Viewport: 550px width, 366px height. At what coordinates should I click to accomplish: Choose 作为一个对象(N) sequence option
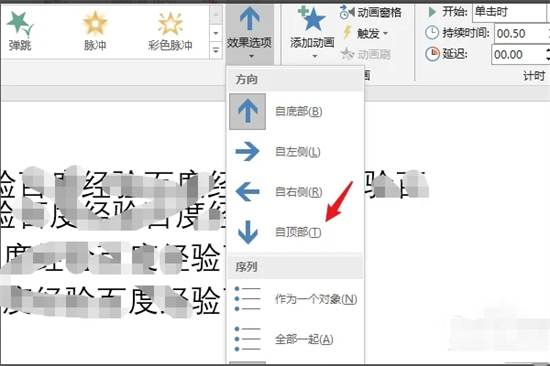point(295,299)
